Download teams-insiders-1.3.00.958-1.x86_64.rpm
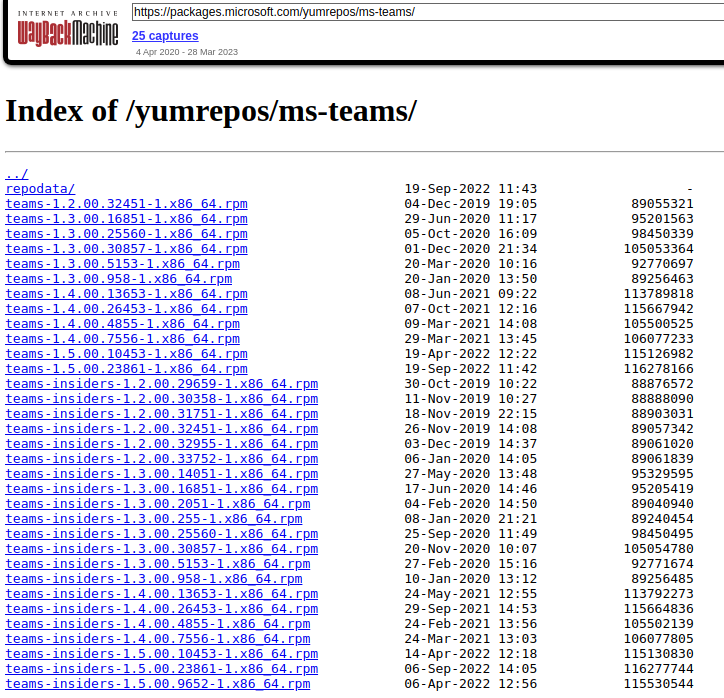 (154, 579)
